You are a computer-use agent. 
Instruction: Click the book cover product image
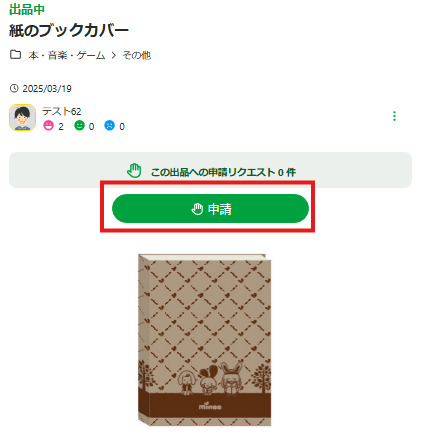pyautogui.click(x=205, y=340)
